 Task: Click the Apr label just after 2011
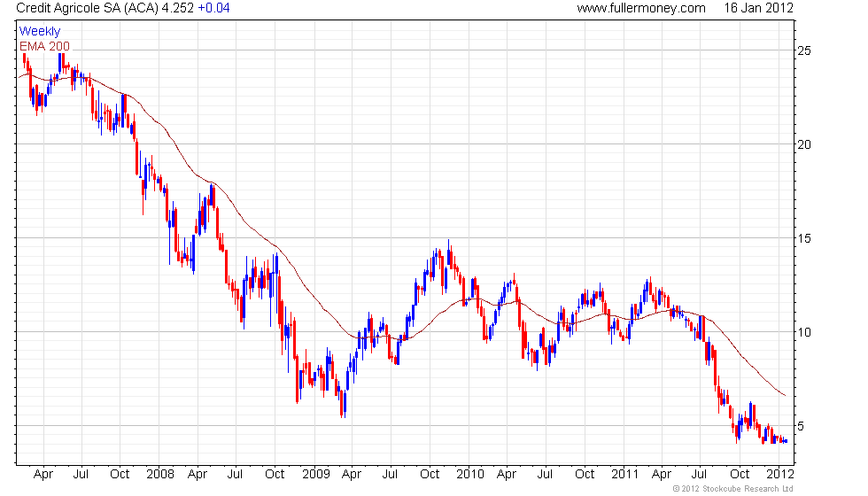(x=661, y=475)
